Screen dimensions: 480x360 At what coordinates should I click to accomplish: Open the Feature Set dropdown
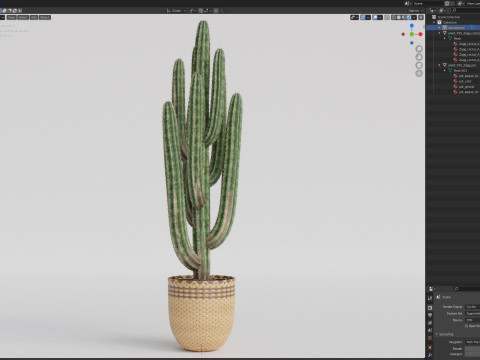click(473, 313)
